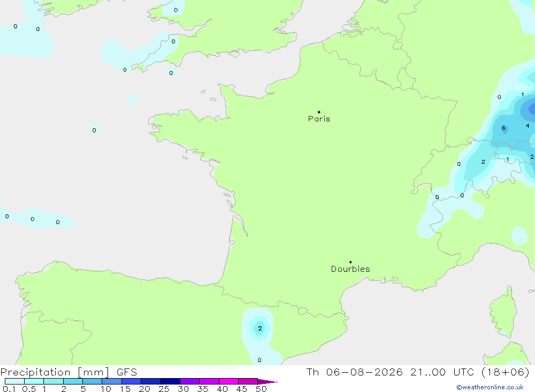The width and height of the screenshot is (535, 392).
Task: Click the '0.5' legend scale label
Action: click(29, 389)
